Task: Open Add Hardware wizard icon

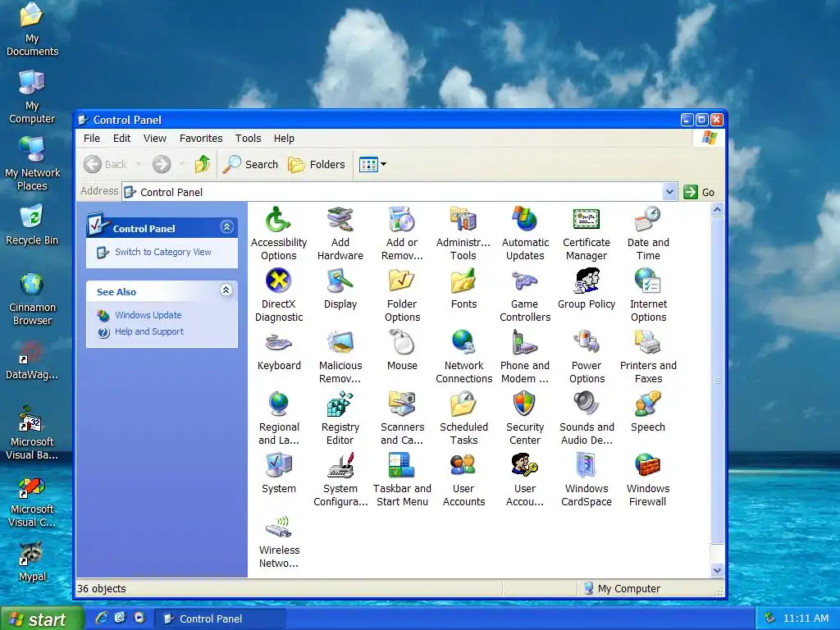Action: coord(340,220)
